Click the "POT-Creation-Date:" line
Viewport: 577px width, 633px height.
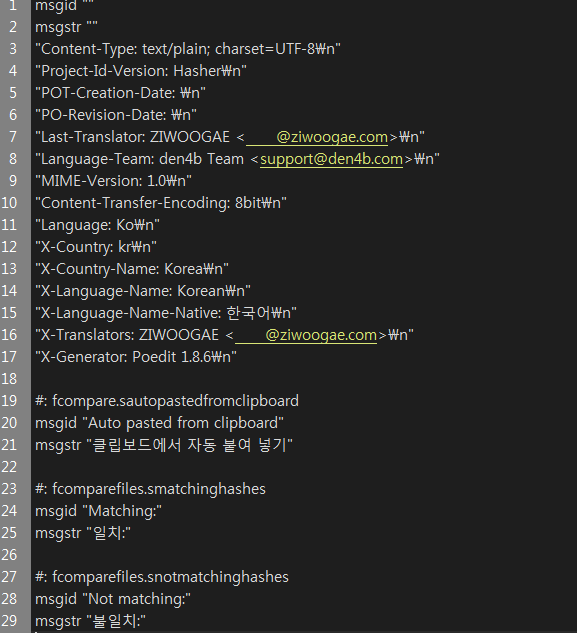pos(120,93)
